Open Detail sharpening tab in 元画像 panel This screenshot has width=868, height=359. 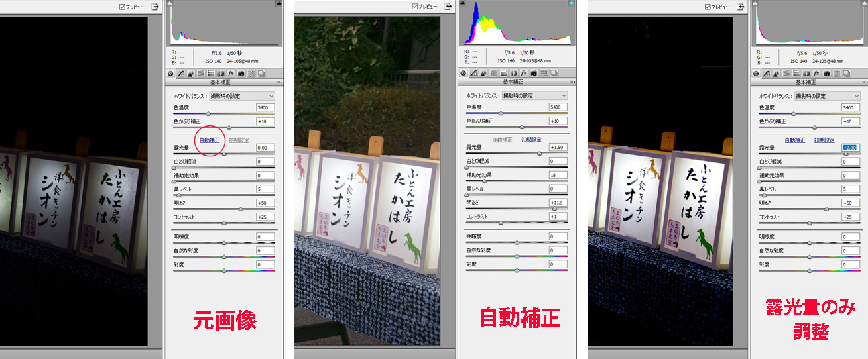click(x=191, y=73)
